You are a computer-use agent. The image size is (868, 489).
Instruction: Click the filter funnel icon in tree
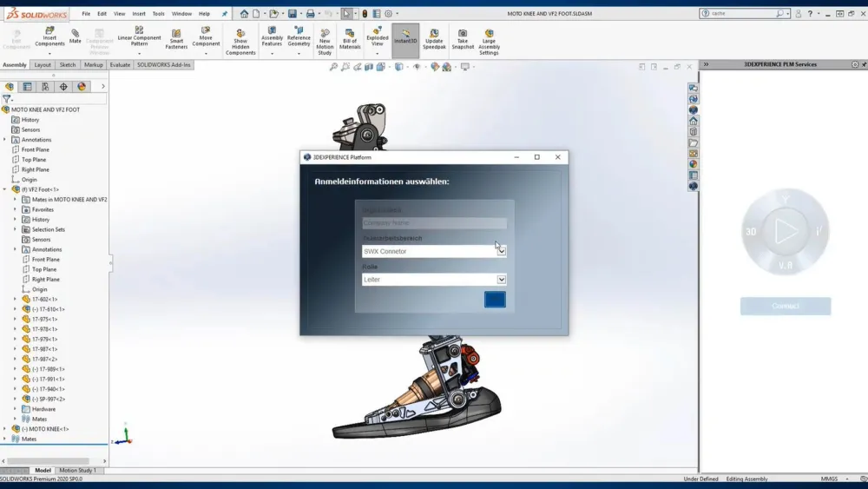click(7, 99)
